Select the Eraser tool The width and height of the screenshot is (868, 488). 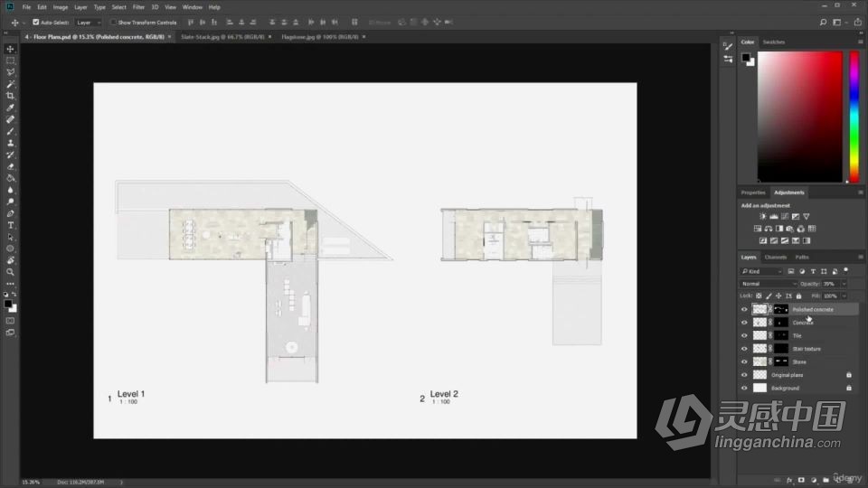coord(10,166)
